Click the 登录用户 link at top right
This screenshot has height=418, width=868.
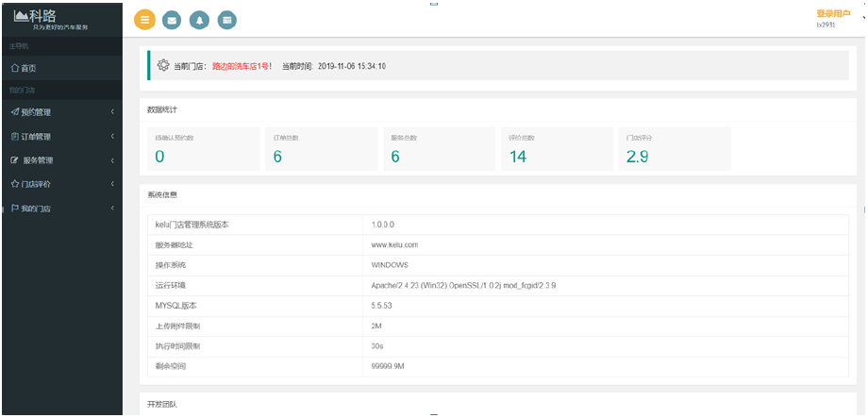pyautogui.click(x=833, y=13)
